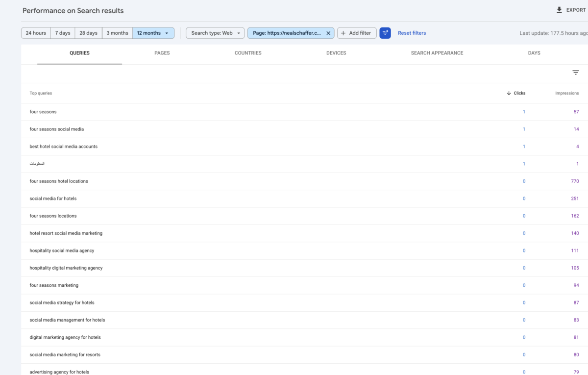Click the 'Performance on Search results' heading

pyautogui.click(x=73, y=11)
